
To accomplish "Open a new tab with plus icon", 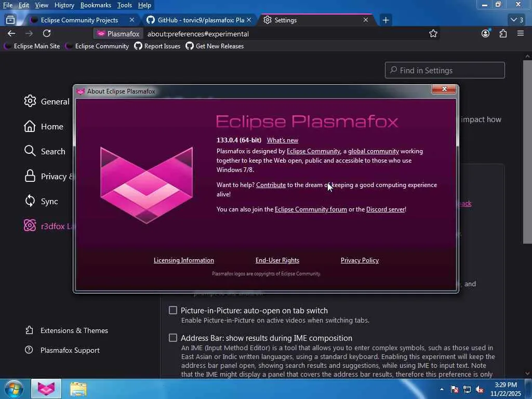I will tap(385, 20).
